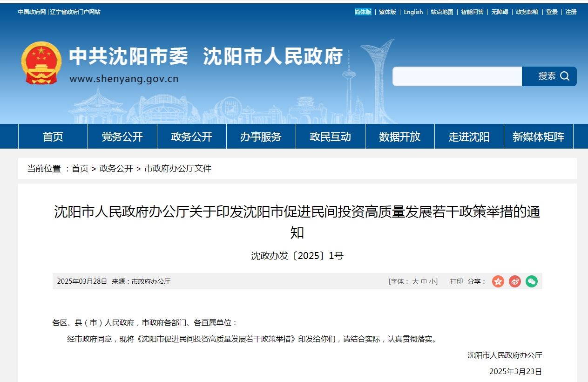
Task: Focus the site search input field
Action: (457, 76)
